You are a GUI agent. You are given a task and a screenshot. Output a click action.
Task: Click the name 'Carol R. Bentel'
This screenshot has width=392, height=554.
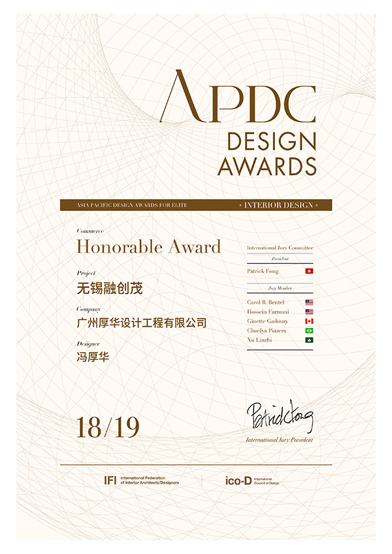click(265, 302)
